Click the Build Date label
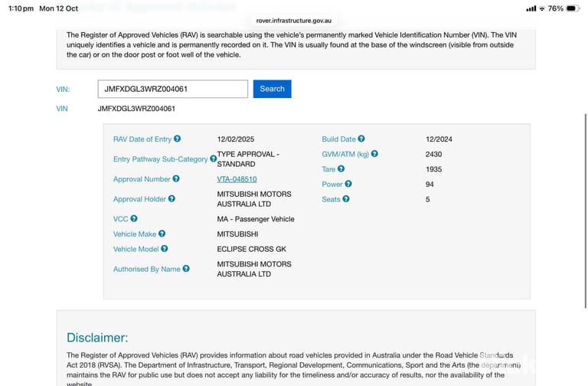This screenshot has height=386, width=588. 338,139
